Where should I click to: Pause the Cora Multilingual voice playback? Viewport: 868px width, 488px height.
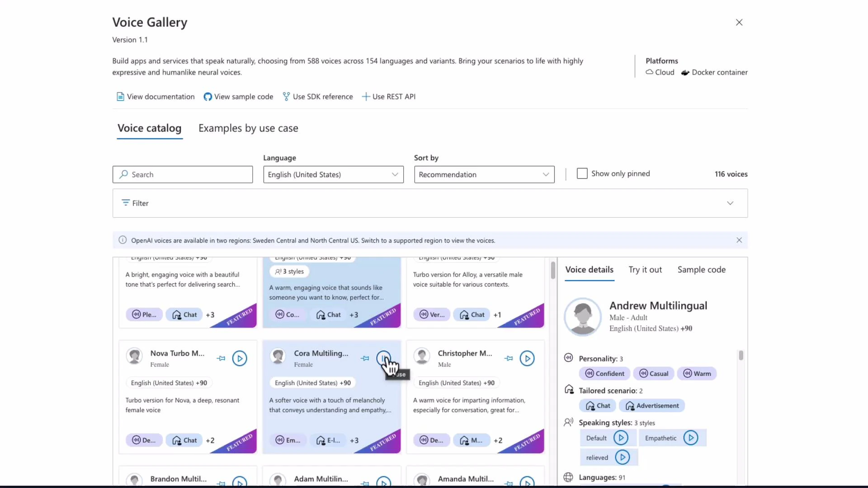point(384,358)
